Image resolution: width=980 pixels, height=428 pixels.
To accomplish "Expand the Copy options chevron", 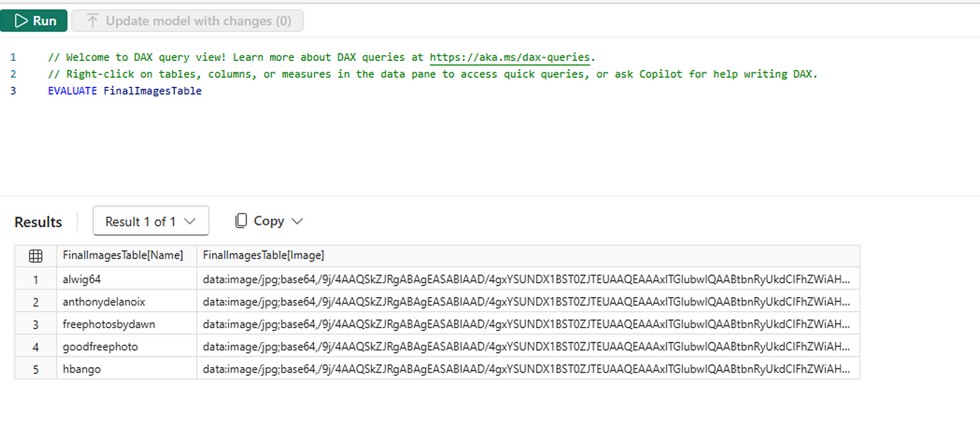I will click(x=297, y=221).
